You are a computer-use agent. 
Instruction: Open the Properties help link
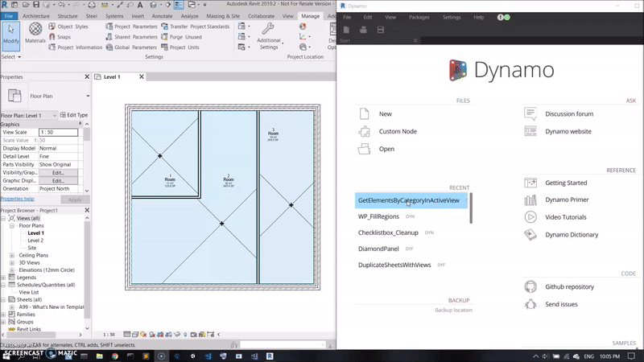pyautogui.click(x=17, y=198)
